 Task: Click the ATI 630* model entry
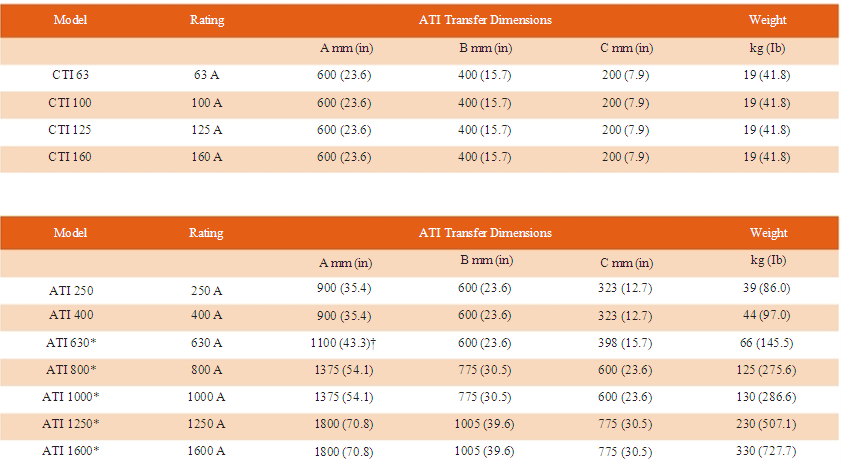pyautogui.click(x=71, y=342)
